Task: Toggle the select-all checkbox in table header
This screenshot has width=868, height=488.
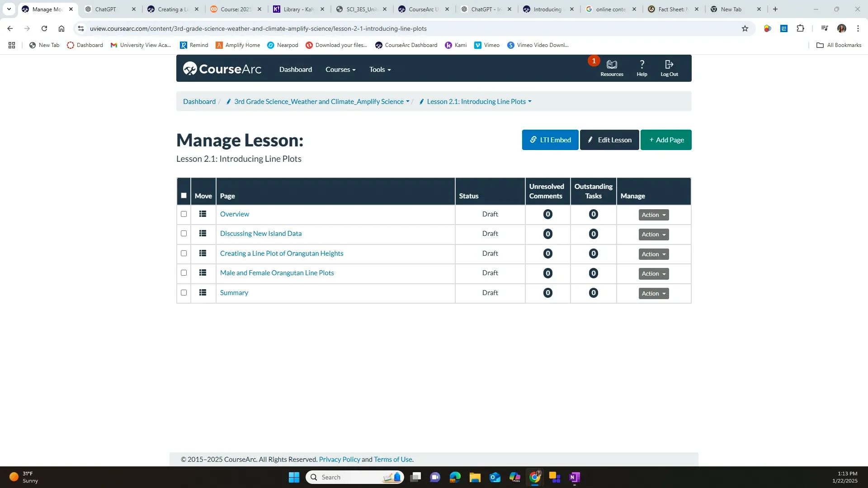Action: [x=184, y=196]
